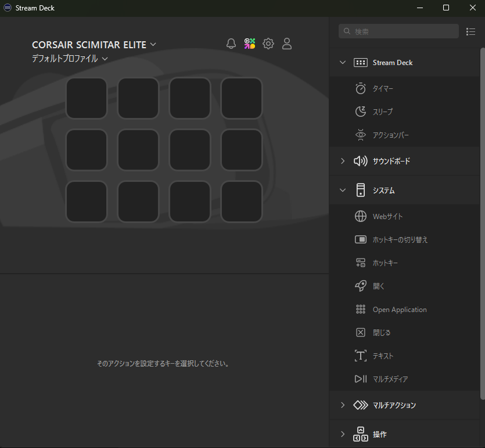Open the notifications bell icon
The width and height of the screenshot is (485, 448).
tap(231, 44)
